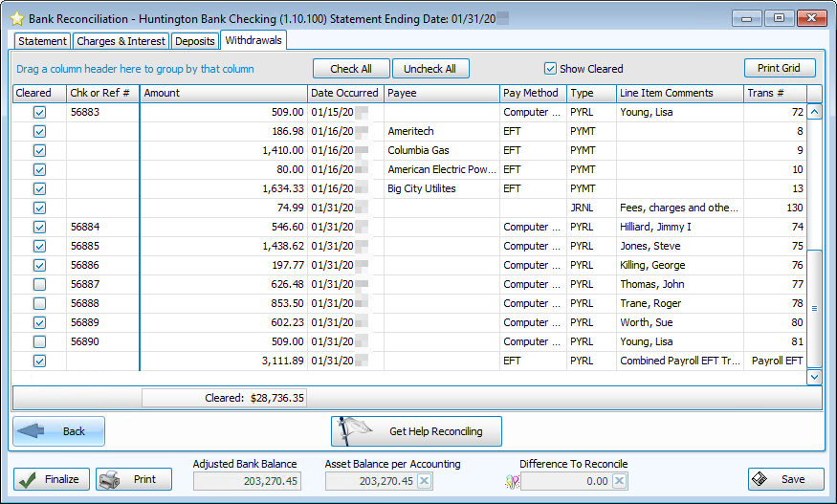Click the Save button at bottom right

[786, 479]
